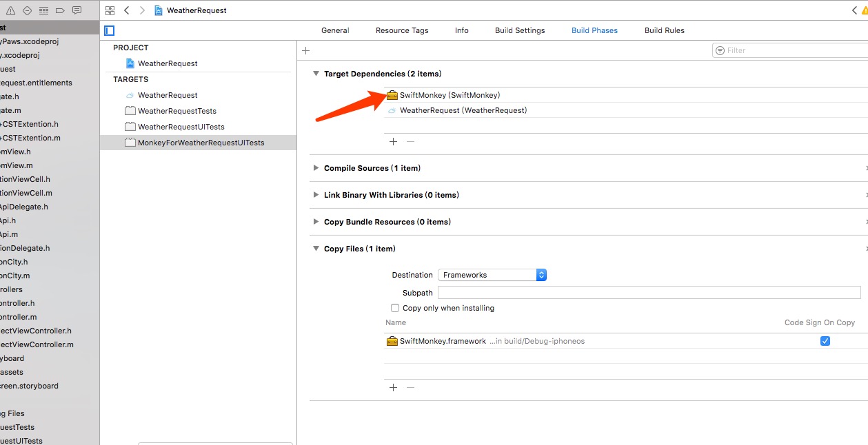Click the yellow warning icon in jump bar
This screenshot has width=868, height=445.
point(865,10)
